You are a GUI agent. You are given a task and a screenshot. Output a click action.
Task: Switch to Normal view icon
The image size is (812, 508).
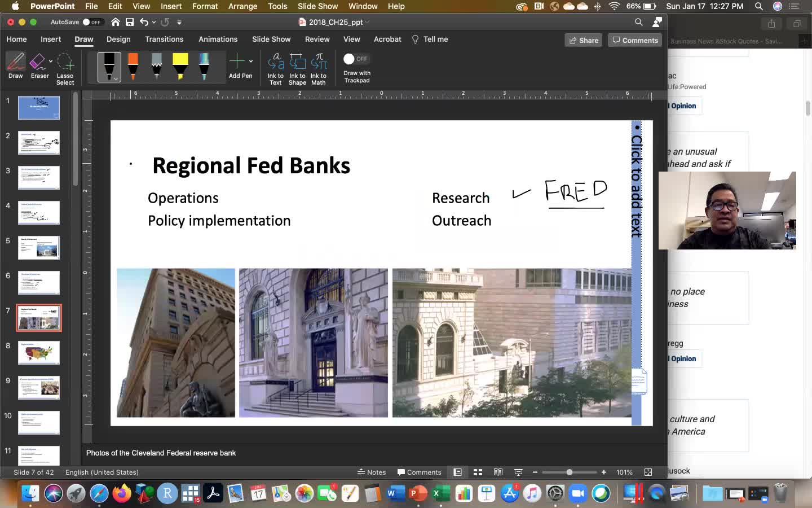coord(458,472)
